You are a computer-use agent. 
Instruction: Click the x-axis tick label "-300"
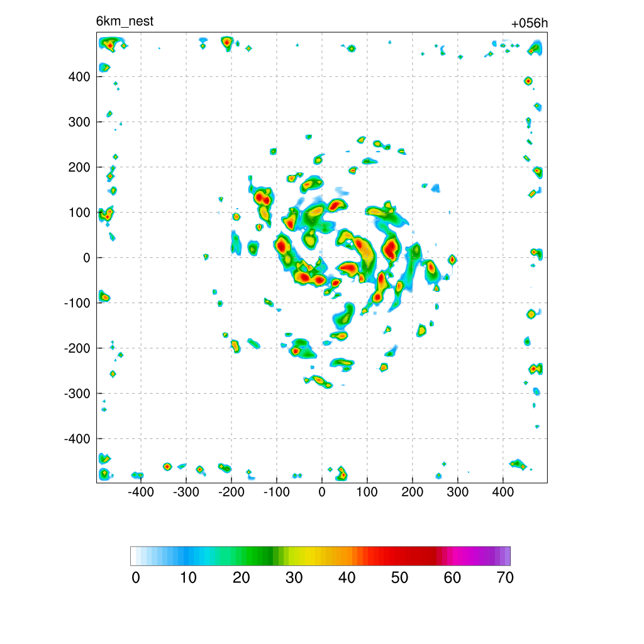coord(186,492)
